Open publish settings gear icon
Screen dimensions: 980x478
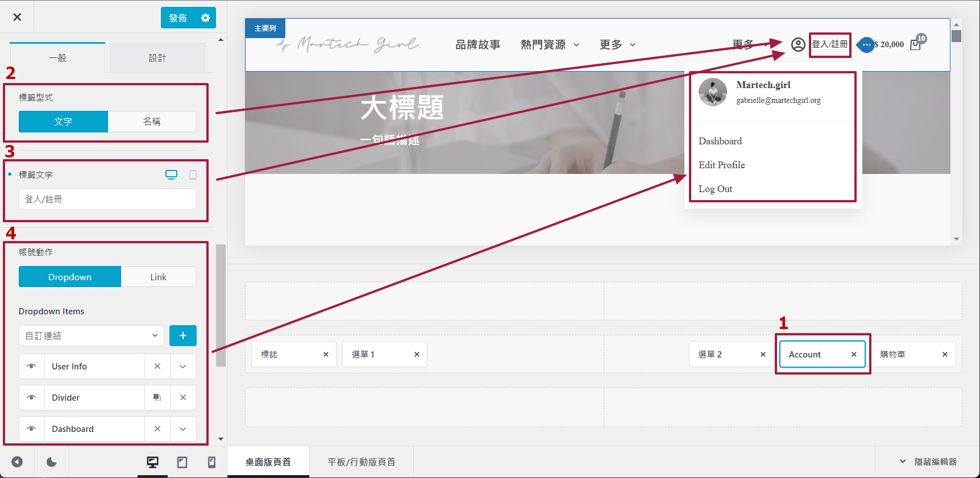pyautogui.click(x=205, y=18)
